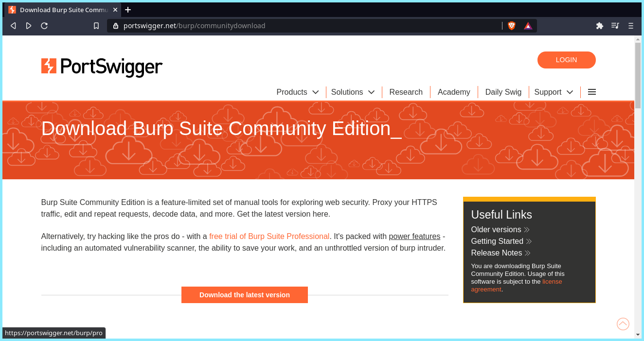Screen dimensions: 644x341
Task: Open the site's hamburger navigation menu
Action: 591,92
